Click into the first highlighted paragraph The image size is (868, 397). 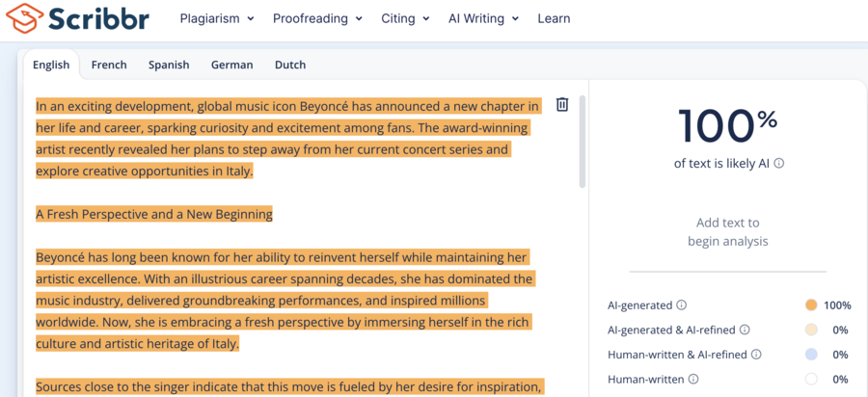[x=287, y=139]
